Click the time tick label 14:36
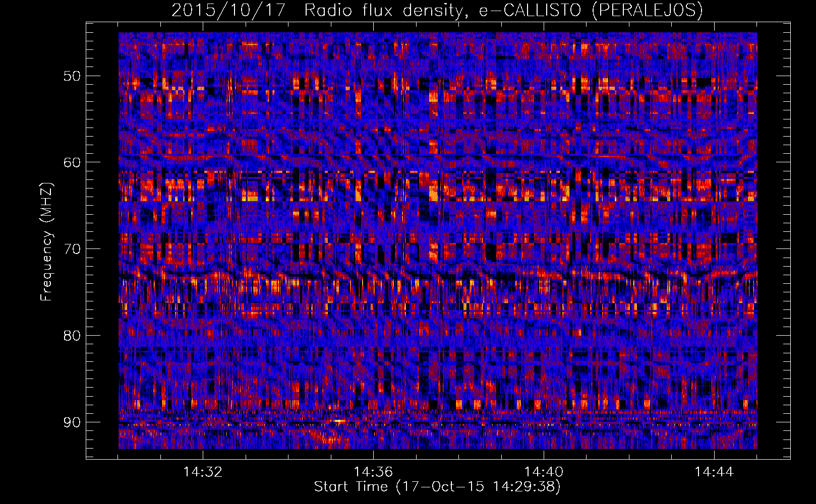816x504 pixels. (373, 472)
